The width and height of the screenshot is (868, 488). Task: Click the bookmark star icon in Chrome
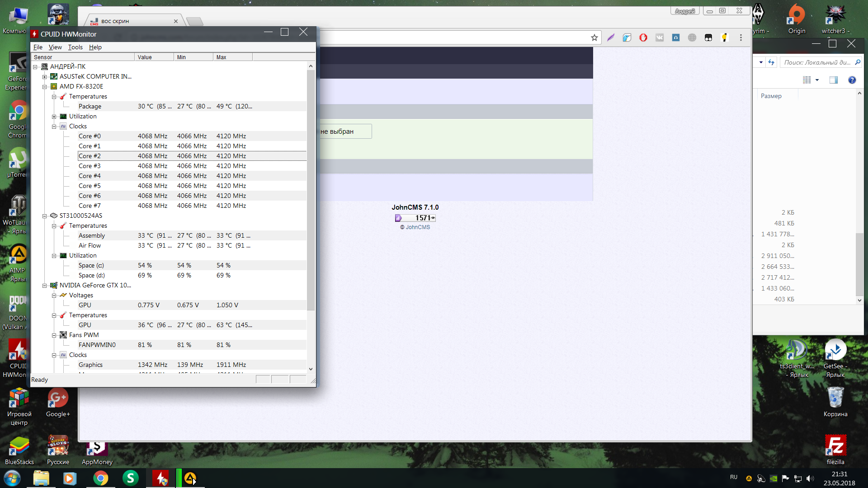(594, 38)
